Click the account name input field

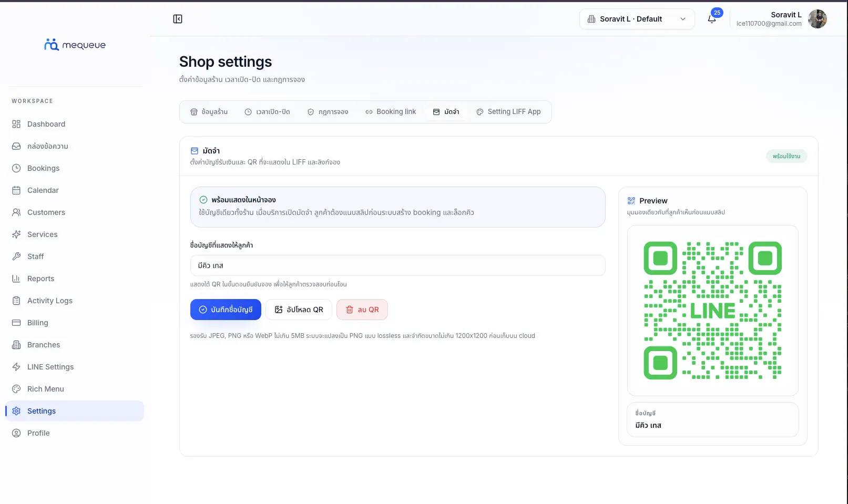(397, 265)
